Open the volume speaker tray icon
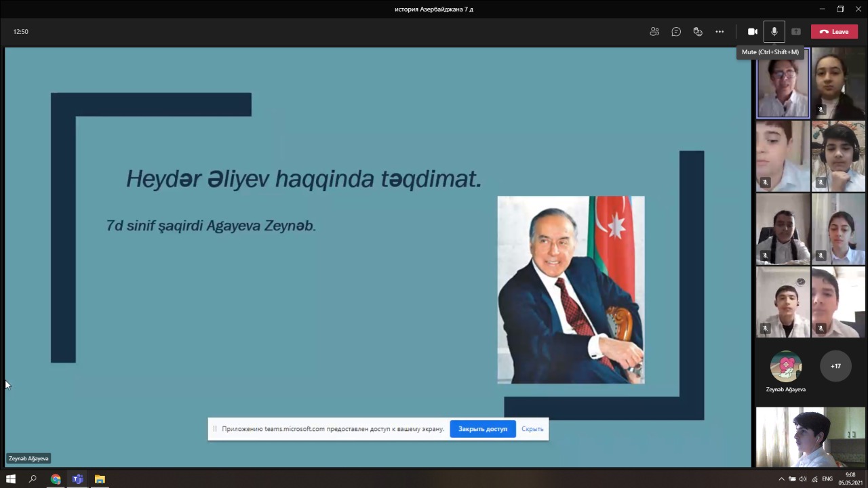This screenshot has height=488, width=868. pos(803,479)
